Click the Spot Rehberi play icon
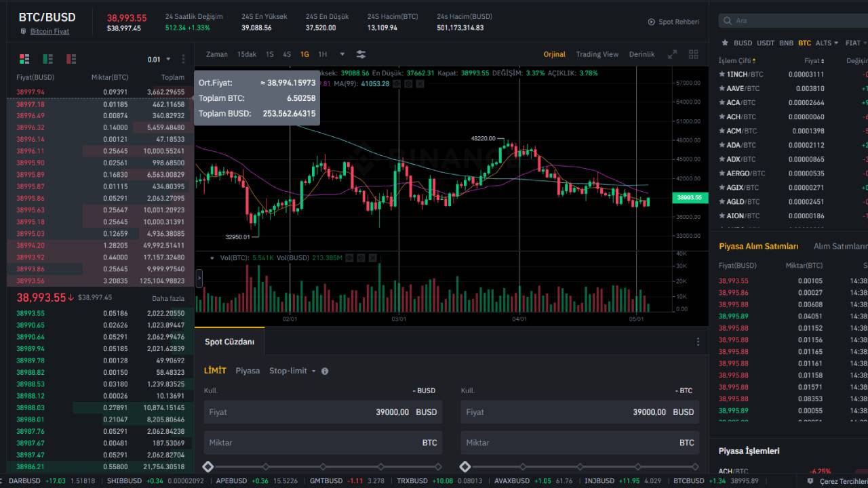Screen dimensions: 868x488 coord(652,22)
